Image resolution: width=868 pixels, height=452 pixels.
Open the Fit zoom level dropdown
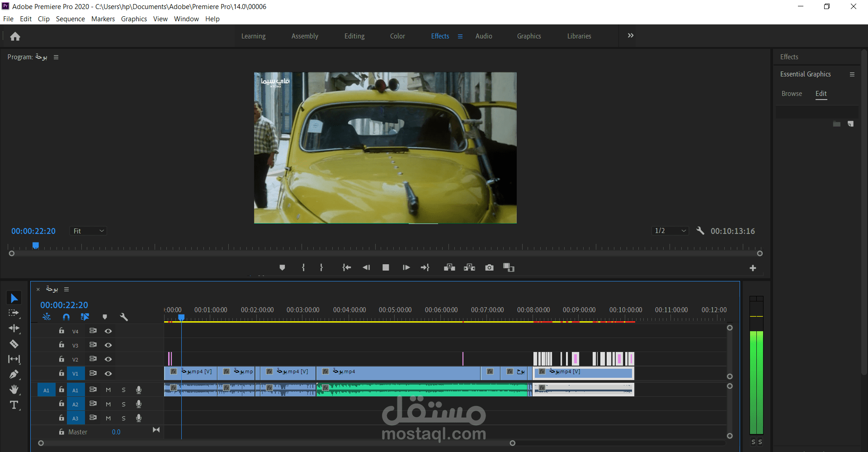pos(88,231)
